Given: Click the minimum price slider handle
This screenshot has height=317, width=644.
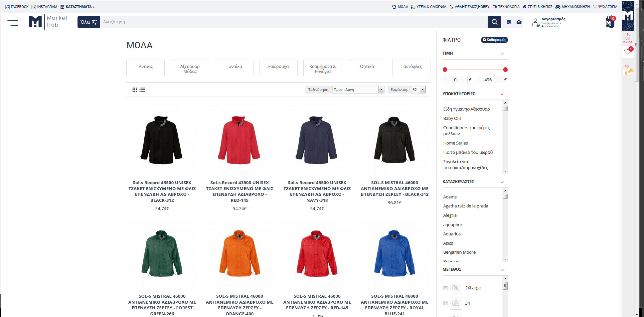Looking at the screenshot, I should point(445,70).
